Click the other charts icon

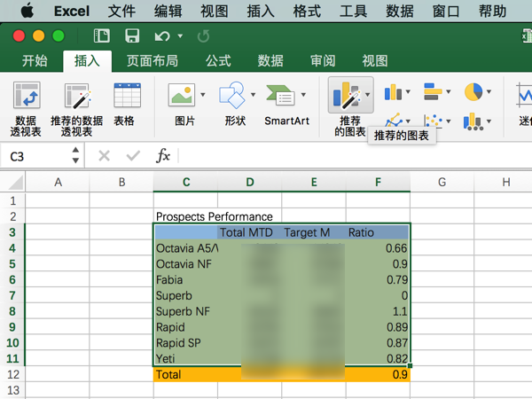(x=473, y=121)
